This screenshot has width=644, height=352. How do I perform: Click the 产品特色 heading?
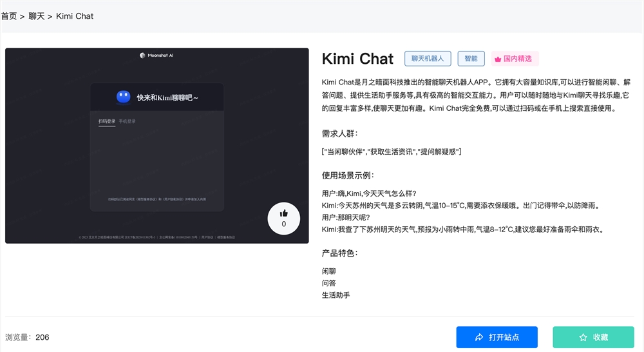click(x=339, y=253)
